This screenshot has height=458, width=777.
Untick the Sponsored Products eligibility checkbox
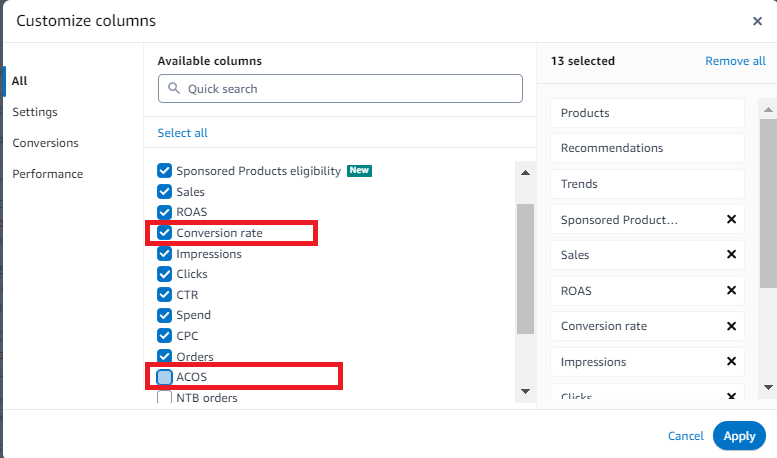pyautogui.click(x=165, y=171)
